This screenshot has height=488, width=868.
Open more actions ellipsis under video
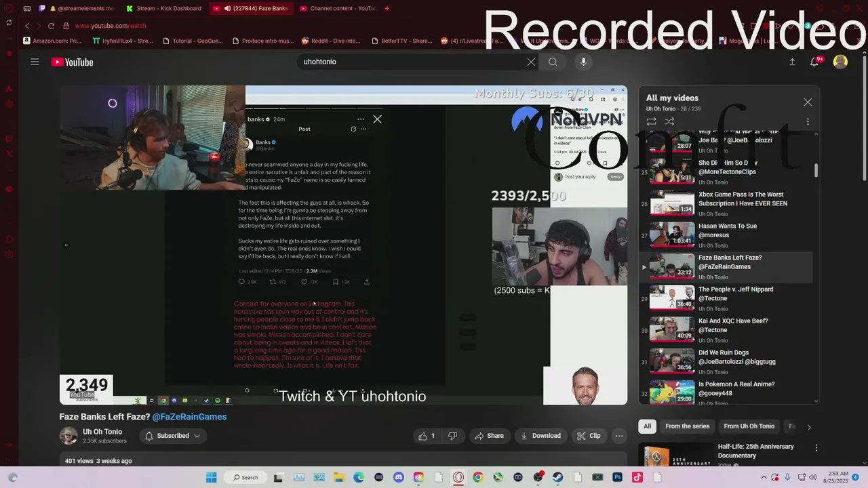pos(619,436)
